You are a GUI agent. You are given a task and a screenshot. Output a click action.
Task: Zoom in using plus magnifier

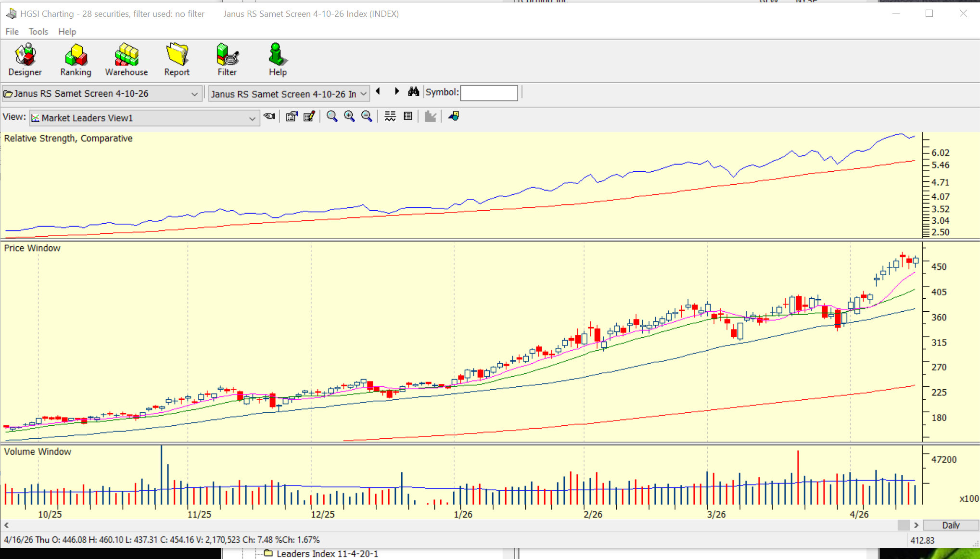coord(349,116)
